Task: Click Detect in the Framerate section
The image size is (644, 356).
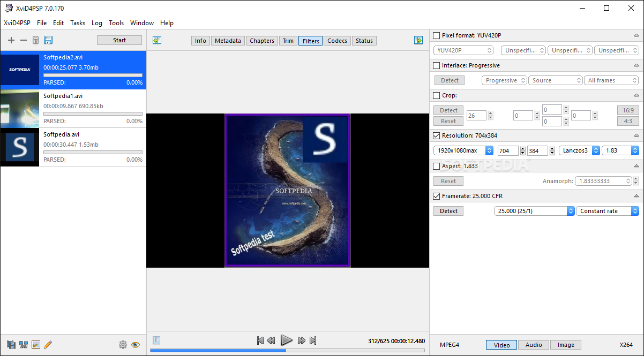Action: pos(449,211)
